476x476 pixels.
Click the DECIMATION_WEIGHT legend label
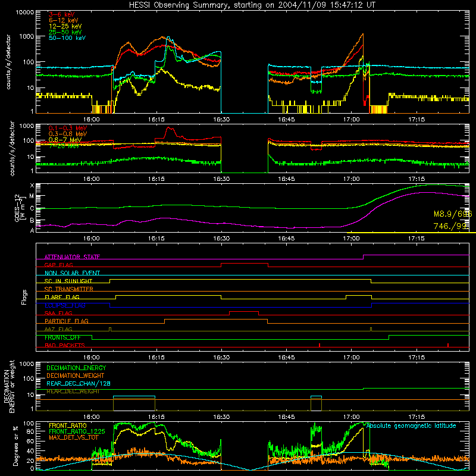(x=76, y=375)
